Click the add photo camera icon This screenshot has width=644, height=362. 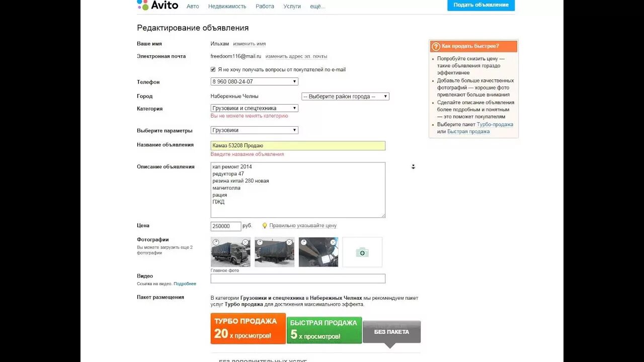[x=362, y=252]
